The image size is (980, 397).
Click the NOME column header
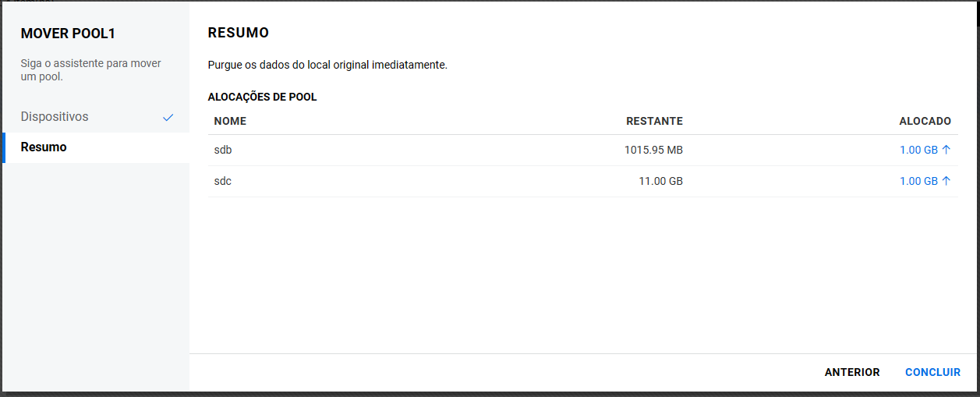(230, 121)
